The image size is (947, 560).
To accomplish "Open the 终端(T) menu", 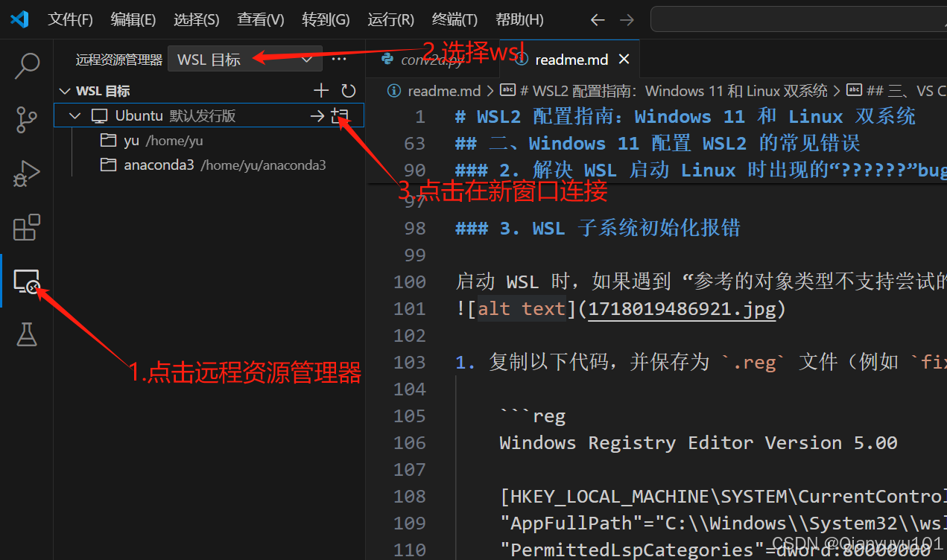I will click(x=454, y=19).
